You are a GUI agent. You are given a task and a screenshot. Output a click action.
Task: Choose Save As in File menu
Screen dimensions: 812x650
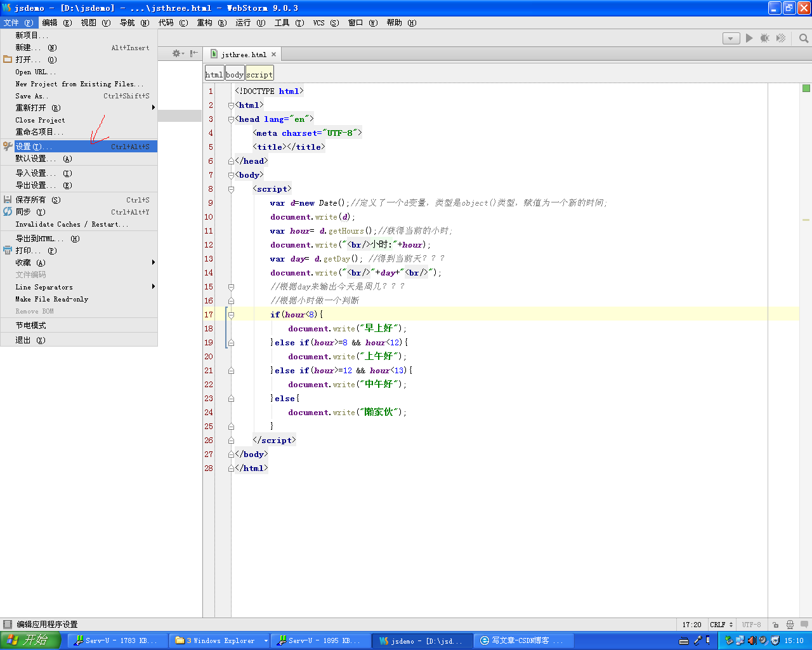(79, 96)
